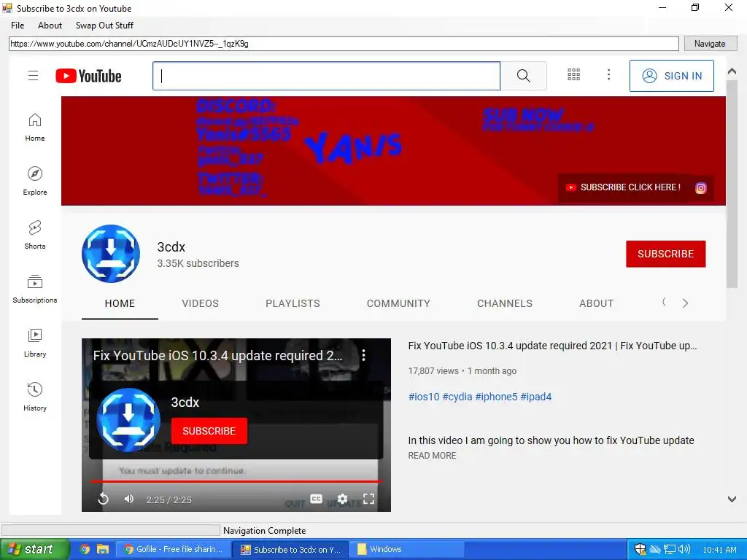Click in the YouTube search box
This screenshot has width=747, height=560.
(326, 76)
